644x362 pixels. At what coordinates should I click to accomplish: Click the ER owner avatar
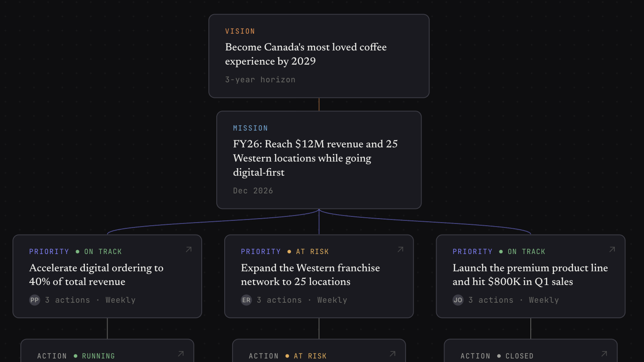246,300
